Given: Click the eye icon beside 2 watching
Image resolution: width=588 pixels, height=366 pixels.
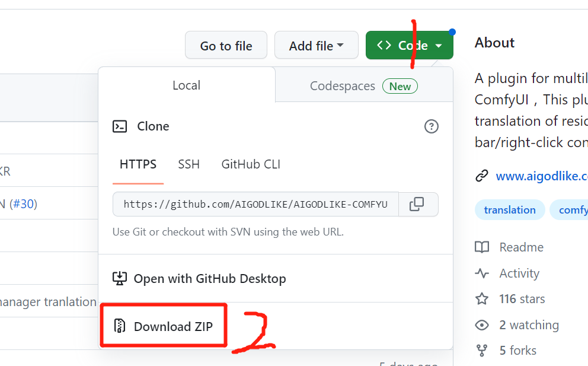Looking at the screenshot, I should pyautogui.click(x=482, y=324).
